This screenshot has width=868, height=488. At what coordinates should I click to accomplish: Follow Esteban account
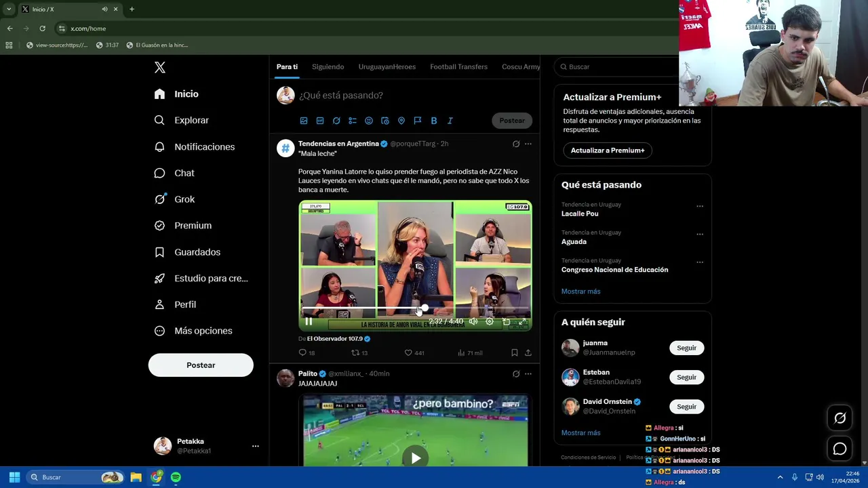point(686,377)
